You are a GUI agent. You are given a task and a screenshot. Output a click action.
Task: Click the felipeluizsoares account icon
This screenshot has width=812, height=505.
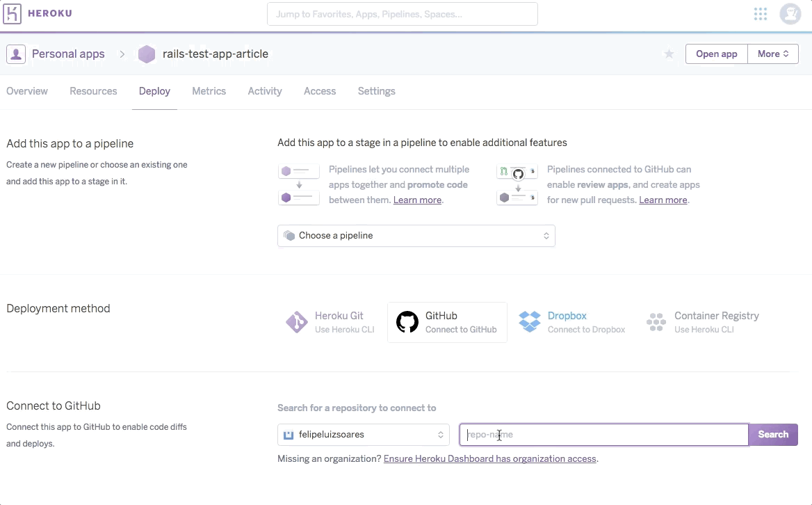(289, 435)
